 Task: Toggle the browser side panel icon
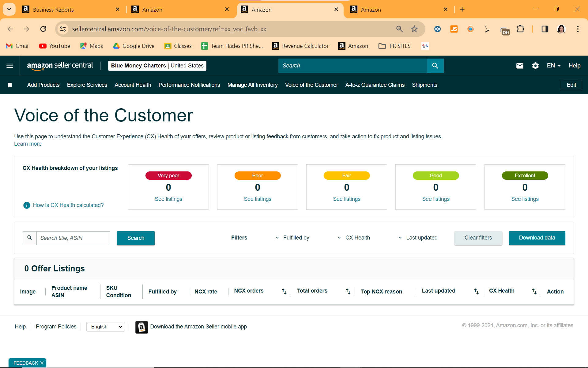coord(545,29)
